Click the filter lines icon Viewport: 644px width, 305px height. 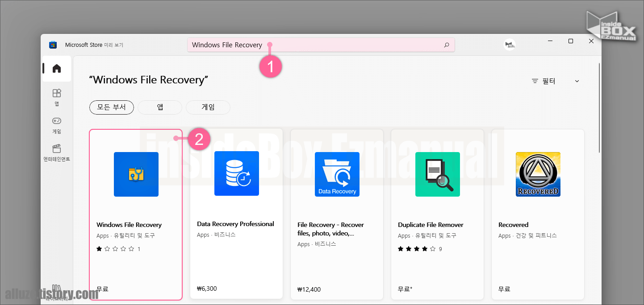(x=535, y=81)
